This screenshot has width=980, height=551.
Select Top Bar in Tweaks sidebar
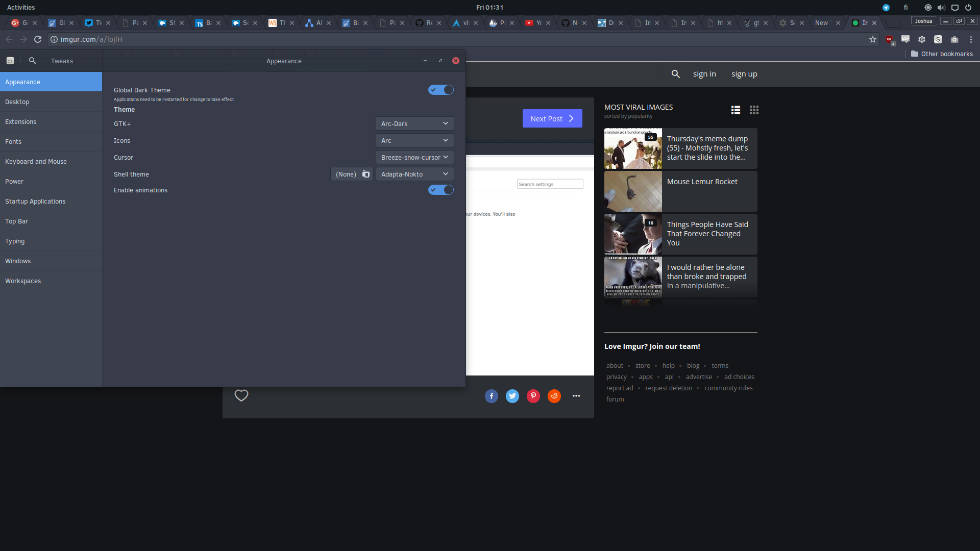pyautogui.click(x=51, y=221)
